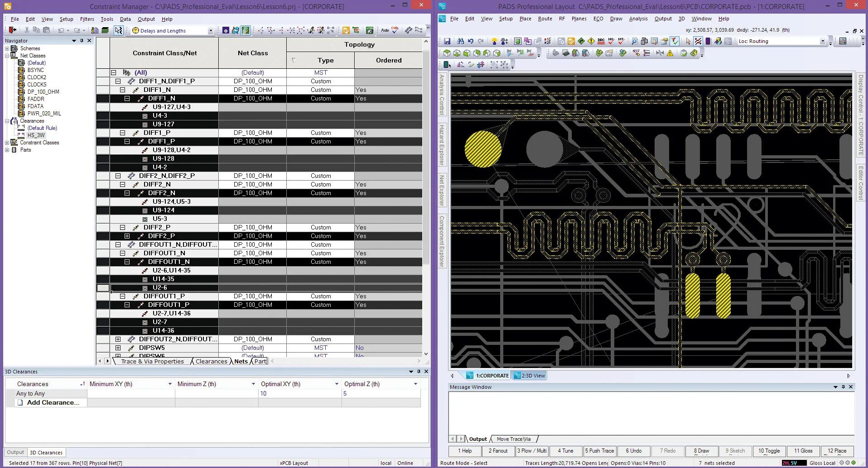Collapse the DIFF1_N,DIFF1_P pair row

point(118,81)
